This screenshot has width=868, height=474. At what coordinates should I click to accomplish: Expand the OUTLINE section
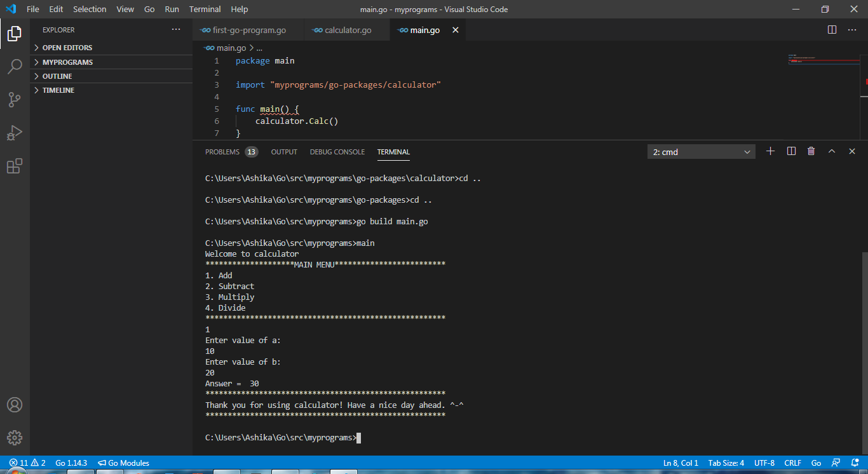[111, 76]
